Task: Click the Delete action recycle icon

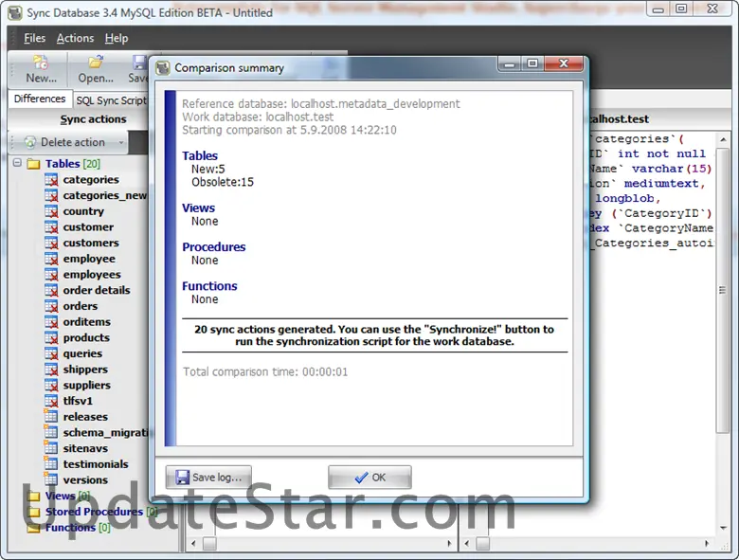Action: point(30,142)
